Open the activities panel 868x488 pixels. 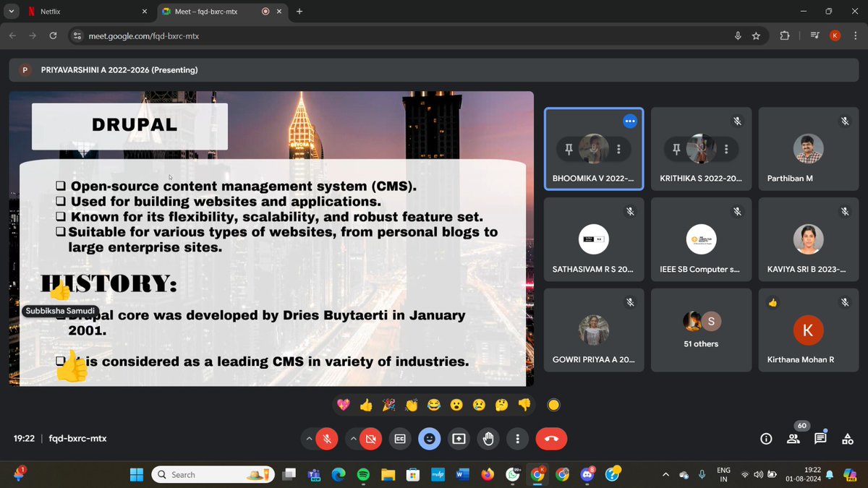coord(847,438)
